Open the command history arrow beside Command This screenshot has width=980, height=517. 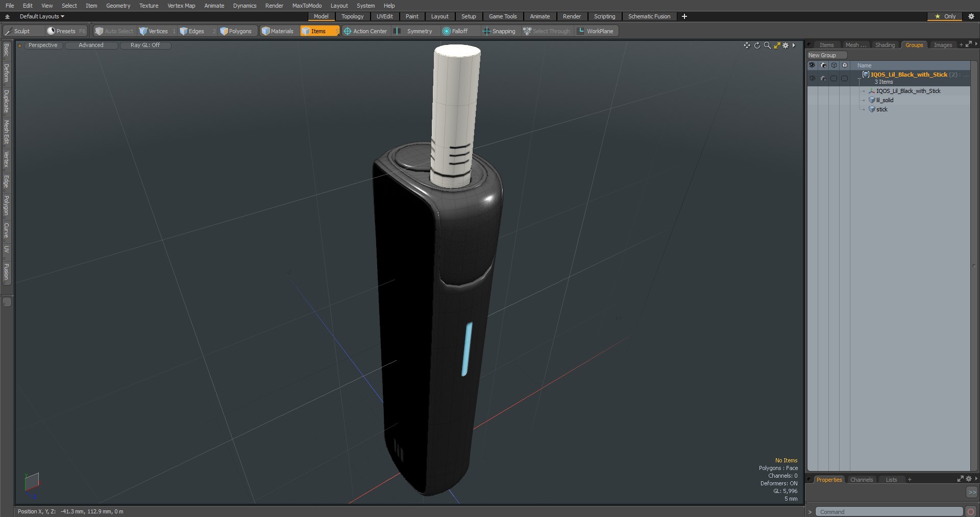coord(810,512)
